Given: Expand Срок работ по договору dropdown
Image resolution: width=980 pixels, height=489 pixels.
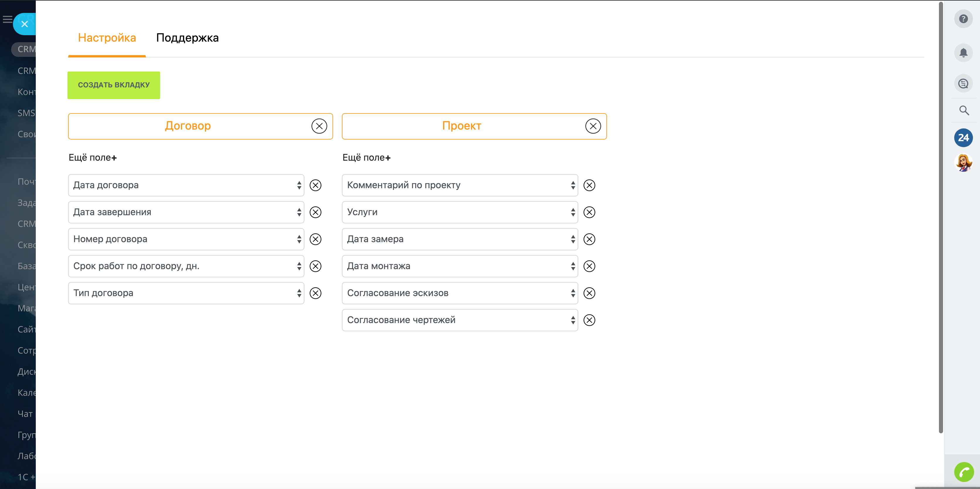Looking at the screenshot, I should point(186,266).
